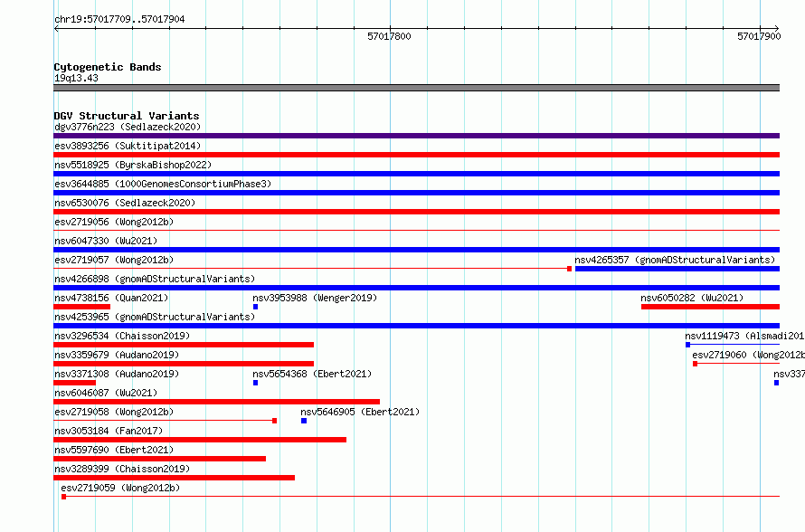The image size is (805, 532).
Task: Click the 57017900 ruler position label
Action: 759,36
